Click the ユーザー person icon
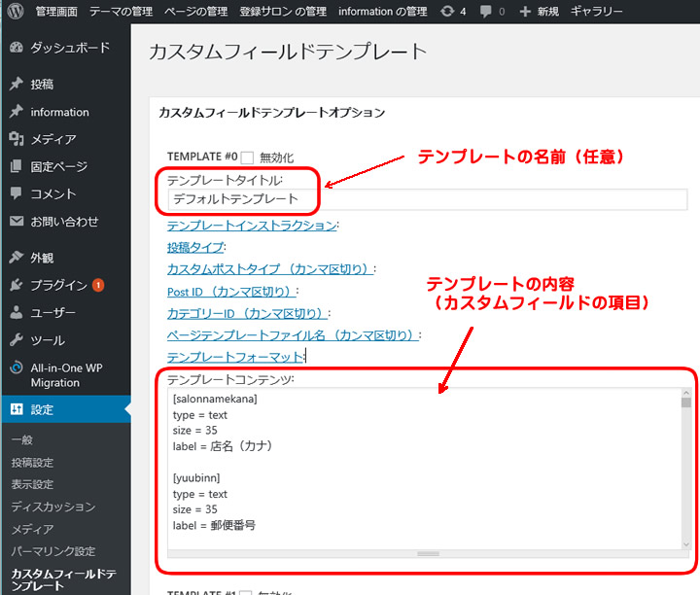Viewport: 700px width, 595px height. point(17,312)
